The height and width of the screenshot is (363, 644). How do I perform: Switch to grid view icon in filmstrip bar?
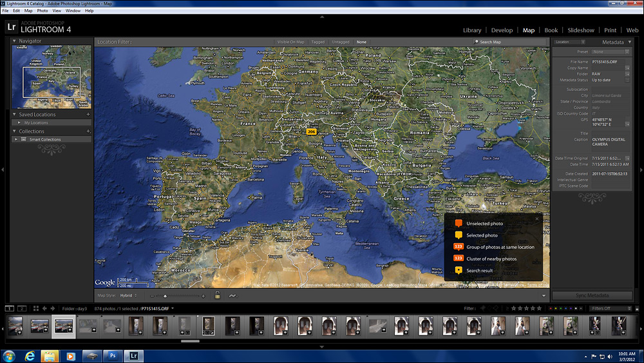(x=35, y=308)
